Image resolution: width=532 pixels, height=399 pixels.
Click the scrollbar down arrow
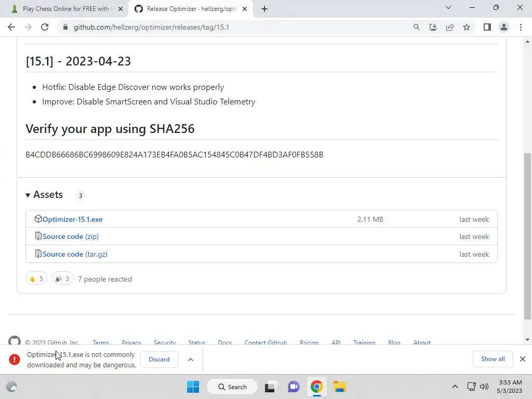(x=527, y=340)
